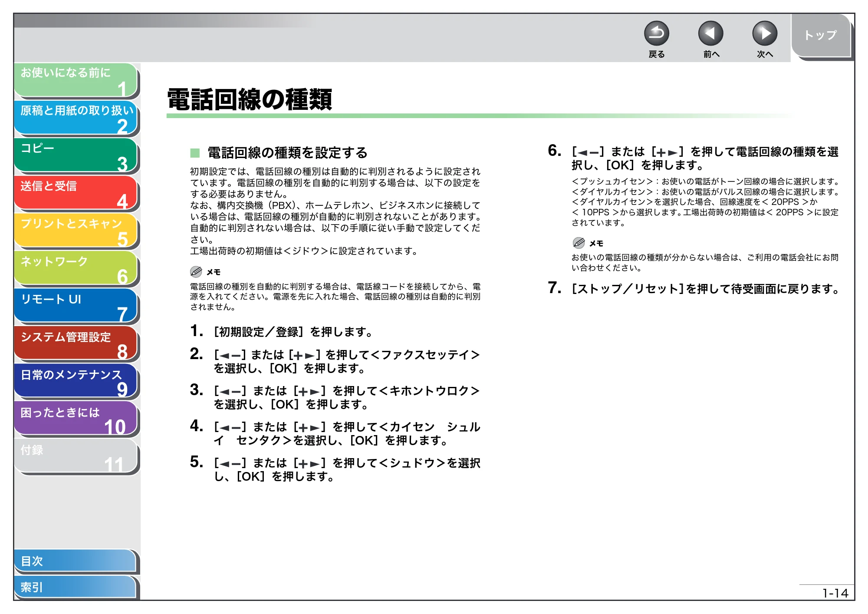
Task: Click step 7 text about ストップ／リセット
Action: tap(706, 289)
